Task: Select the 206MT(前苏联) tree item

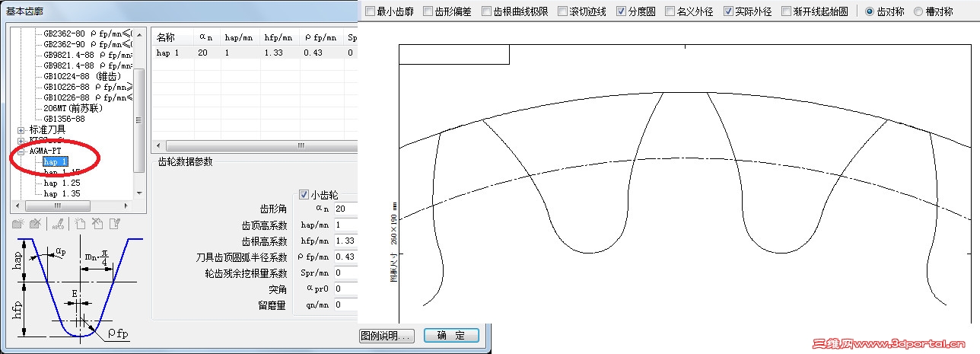Action: [x=72, y=108]
